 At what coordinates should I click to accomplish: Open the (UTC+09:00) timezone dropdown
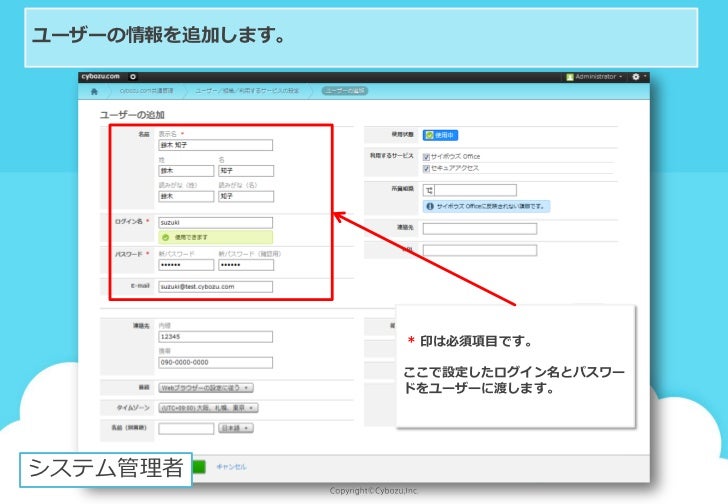208,408
